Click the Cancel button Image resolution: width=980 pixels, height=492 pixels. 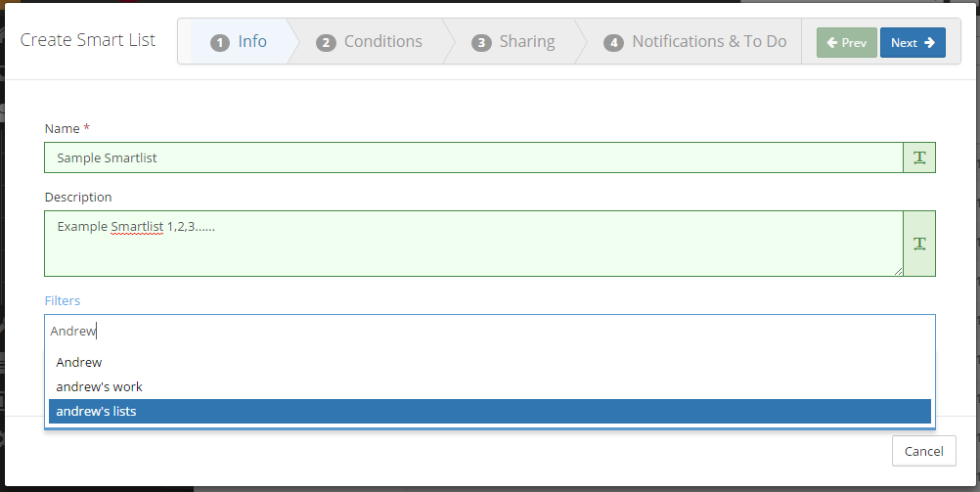(x=923, y=451)
